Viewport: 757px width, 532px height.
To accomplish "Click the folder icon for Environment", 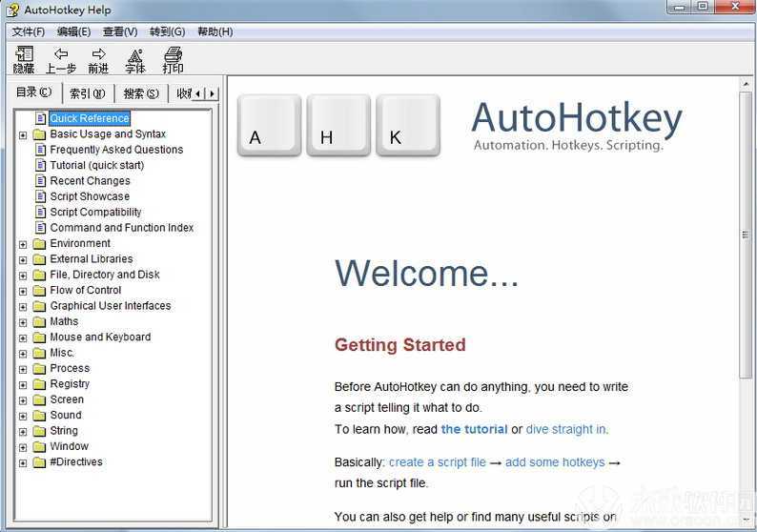I will pos(39,244).
